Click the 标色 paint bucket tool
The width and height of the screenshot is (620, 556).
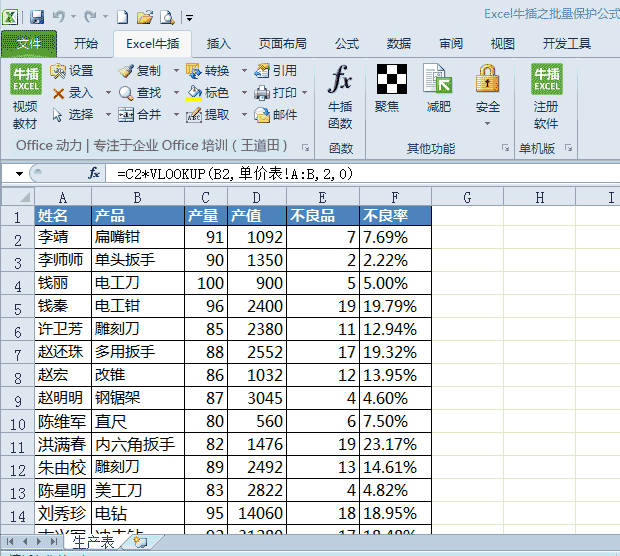click(208, 93)
